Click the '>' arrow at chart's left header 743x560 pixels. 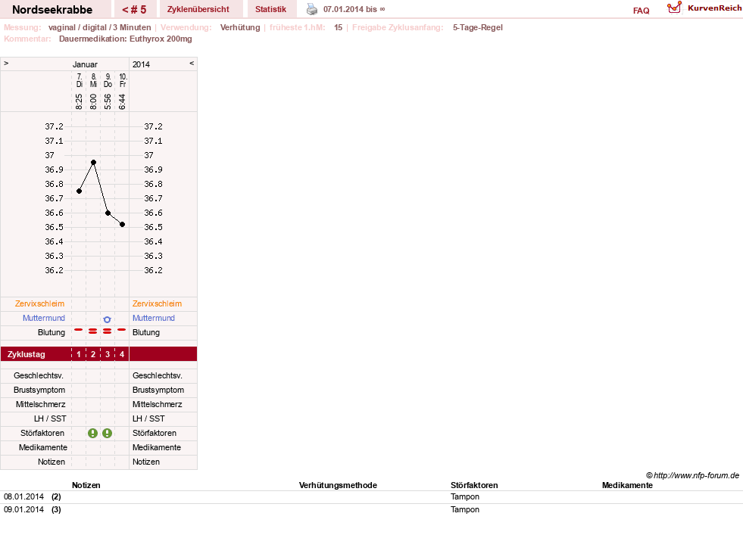click(x=6, y=63)
